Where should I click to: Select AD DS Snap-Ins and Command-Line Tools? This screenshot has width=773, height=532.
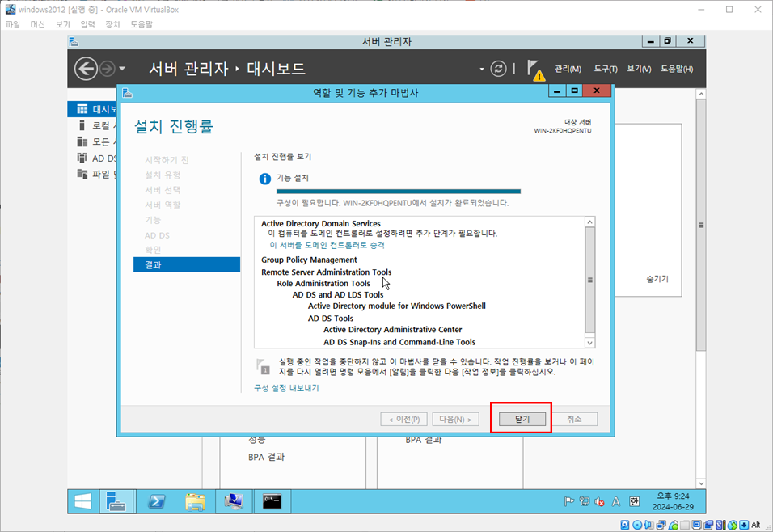coord(399,342)
